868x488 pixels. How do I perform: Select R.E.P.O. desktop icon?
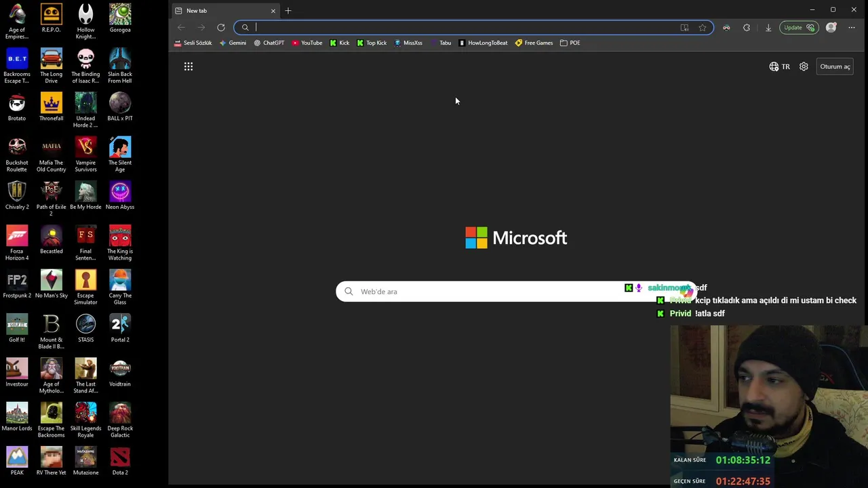[x=51, y=18]
